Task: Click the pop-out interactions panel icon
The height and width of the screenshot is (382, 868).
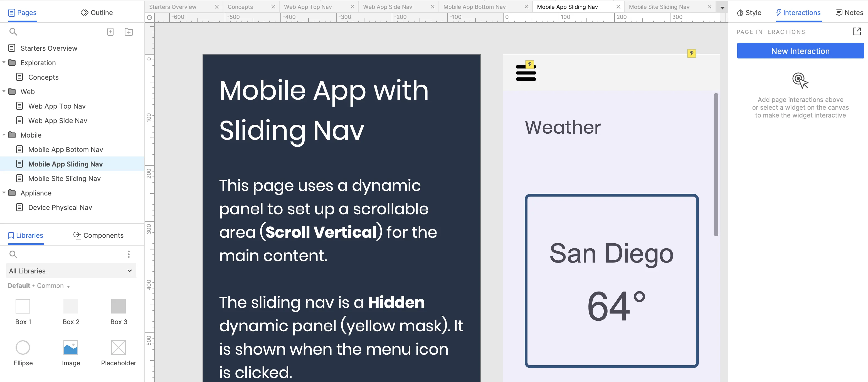Action: 857,32
